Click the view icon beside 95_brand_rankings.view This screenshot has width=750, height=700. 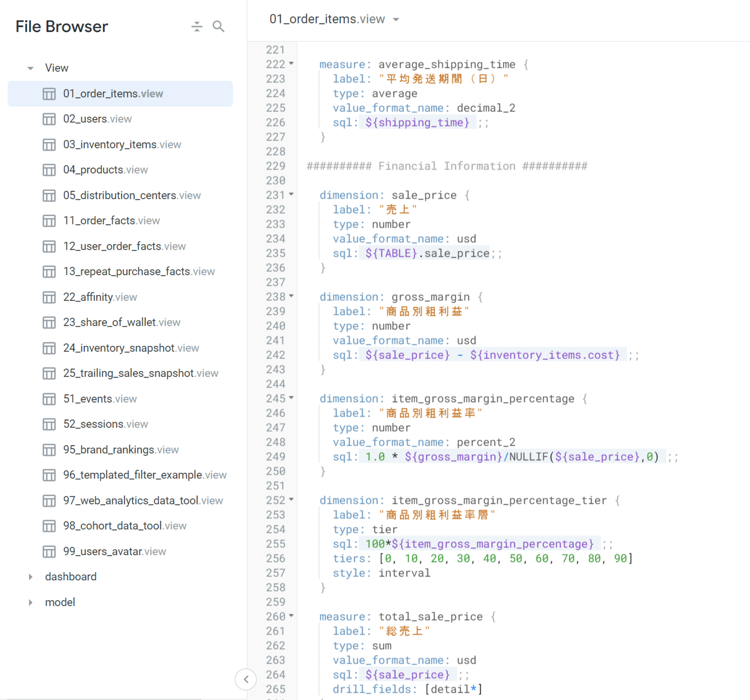pyautogui.click(x=49, y=450)
